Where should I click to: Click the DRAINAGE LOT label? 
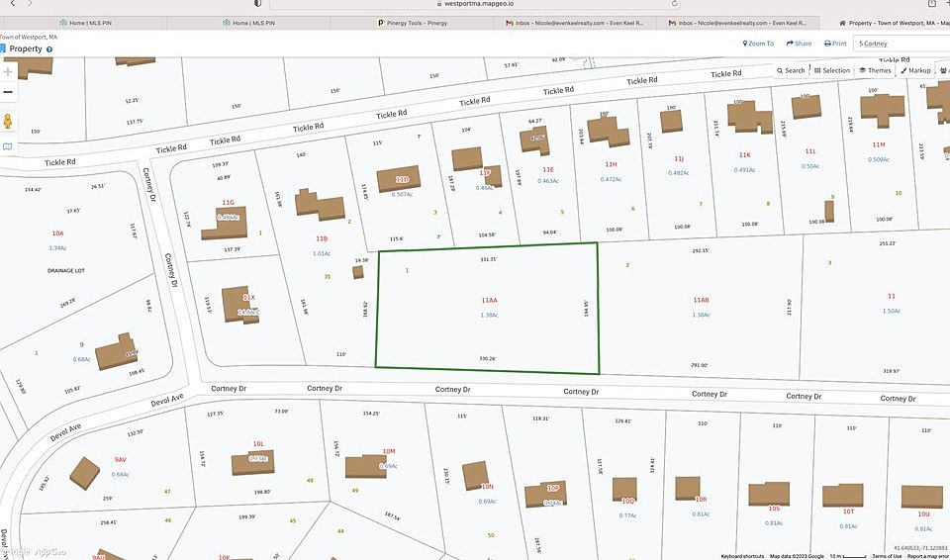click(x=66, y=270)
